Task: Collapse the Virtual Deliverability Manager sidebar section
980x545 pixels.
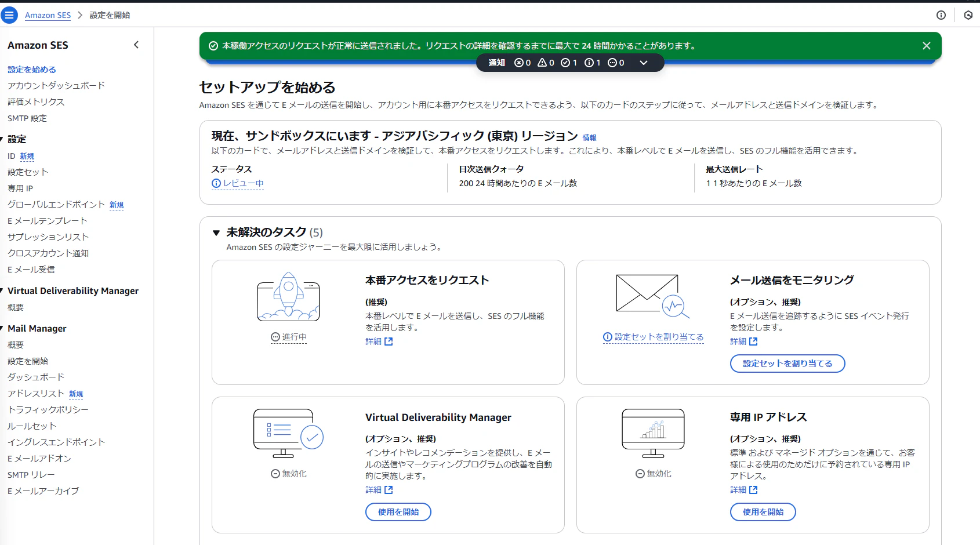Action: (x=2, y=291)
